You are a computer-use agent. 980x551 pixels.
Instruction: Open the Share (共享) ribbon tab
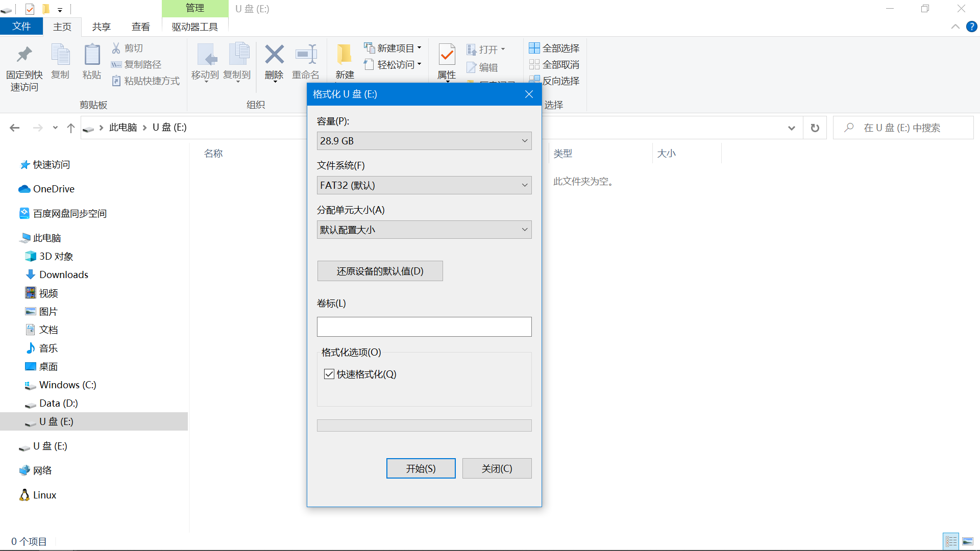(x=101, y=27)
